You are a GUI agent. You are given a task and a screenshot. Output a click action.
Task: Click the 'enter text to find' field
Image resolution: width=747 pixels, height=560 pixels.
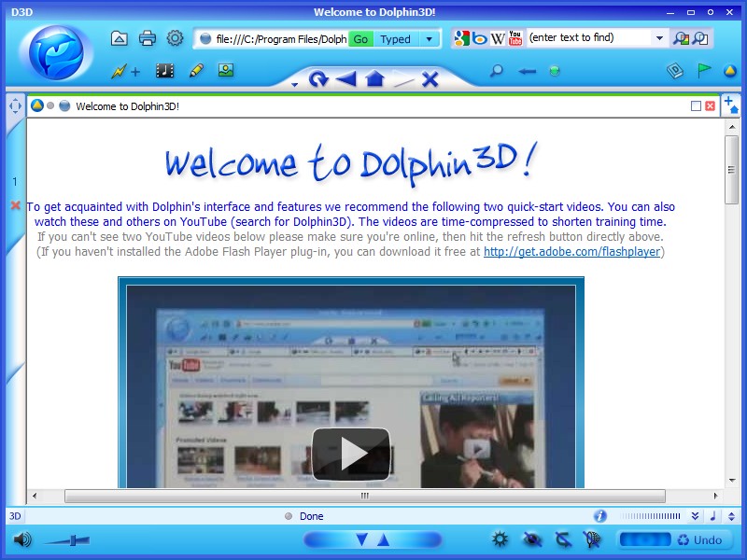pos(589,37)
